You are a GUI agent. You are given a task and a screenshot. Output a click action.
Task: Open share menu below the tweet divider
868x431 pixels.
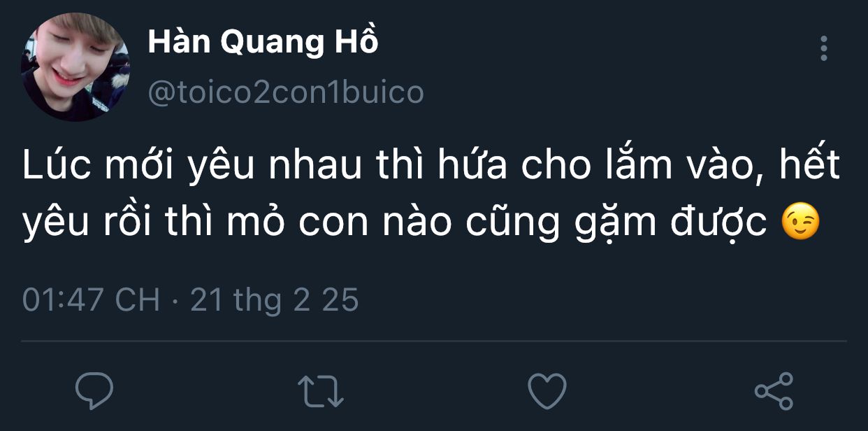(x=774, y=390)
